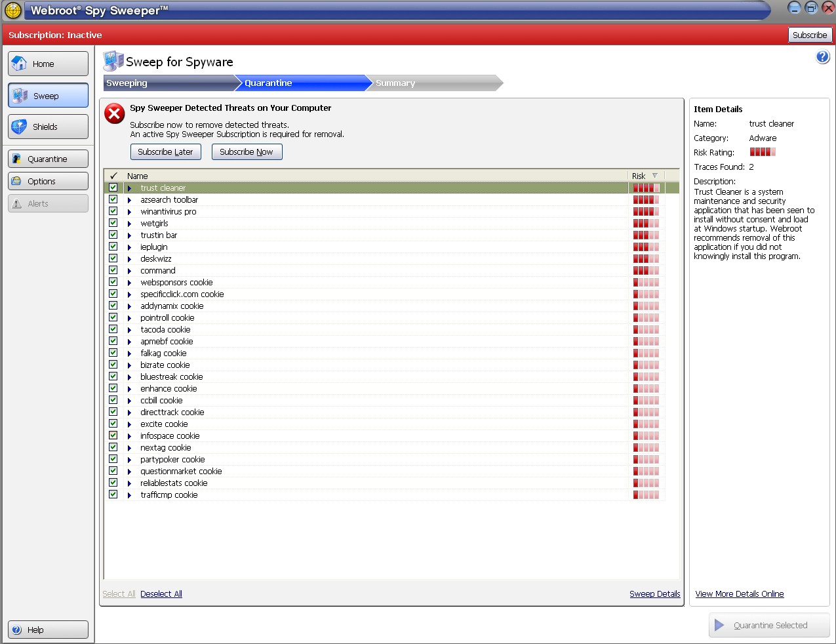Click the red X threat warning icon
The height and width of the screenshot is (644, 836).
click(x=115, y=113)
